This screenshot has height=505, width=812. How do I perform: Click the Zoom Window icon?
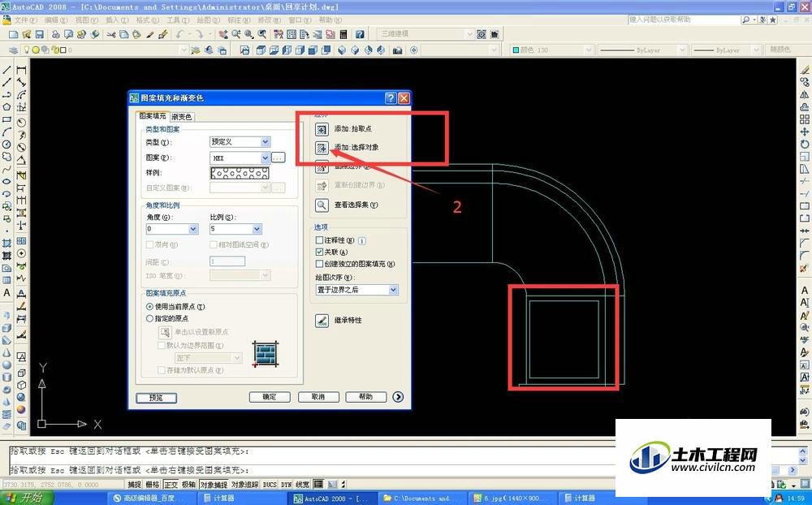(x=249, y=34)
